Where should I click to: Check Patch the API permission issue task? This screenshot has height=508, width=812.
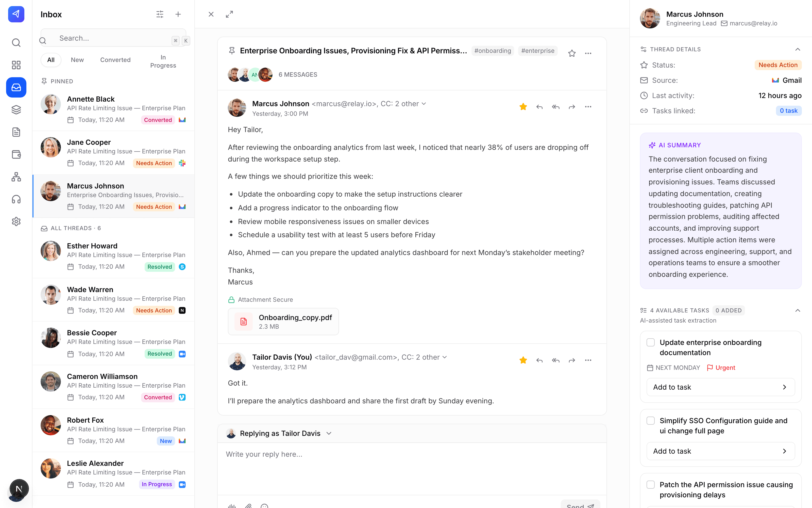pyautogui.click(x=651, y=484)
